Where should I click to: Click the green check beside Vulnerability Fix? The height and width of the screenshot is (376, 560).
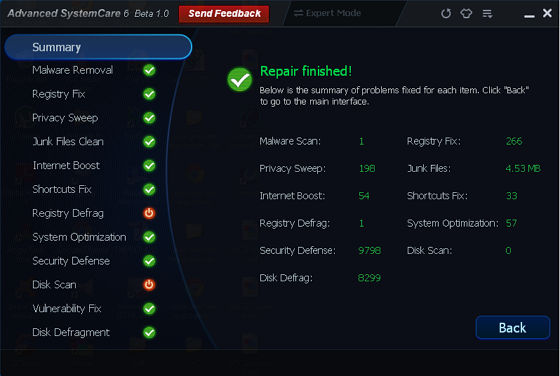[x=149, y=309]
